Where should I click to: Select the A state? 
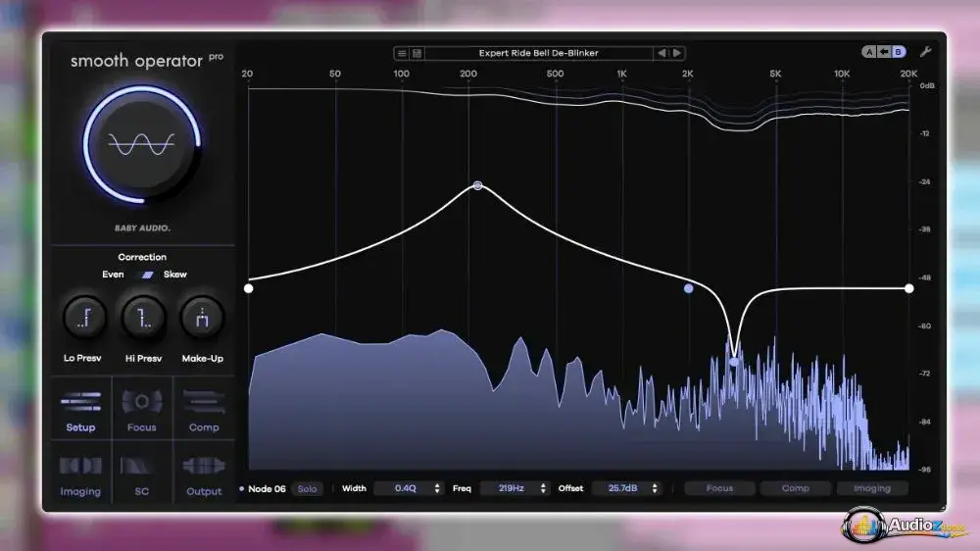coord(869,52)
